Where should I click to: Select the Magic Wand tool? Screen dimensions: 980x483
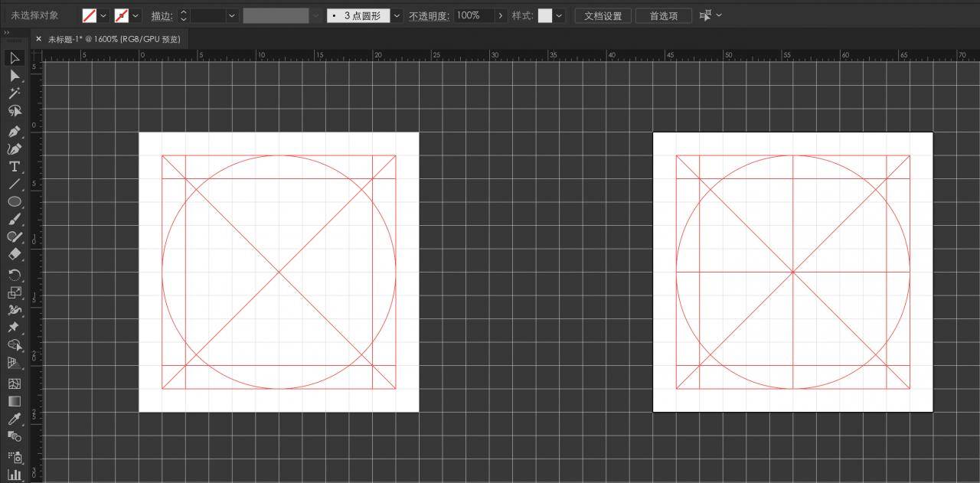coord(14,93)
